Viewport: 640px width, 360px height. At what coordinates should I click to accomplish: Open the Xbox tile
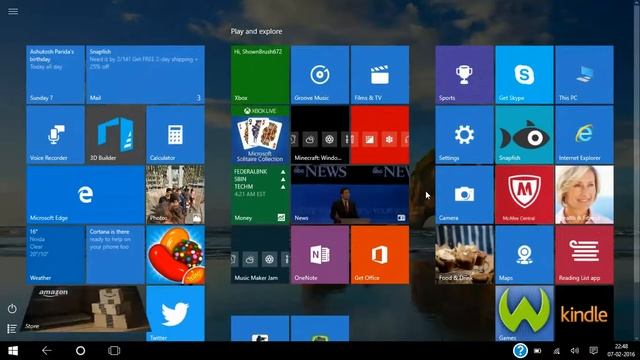260,75
